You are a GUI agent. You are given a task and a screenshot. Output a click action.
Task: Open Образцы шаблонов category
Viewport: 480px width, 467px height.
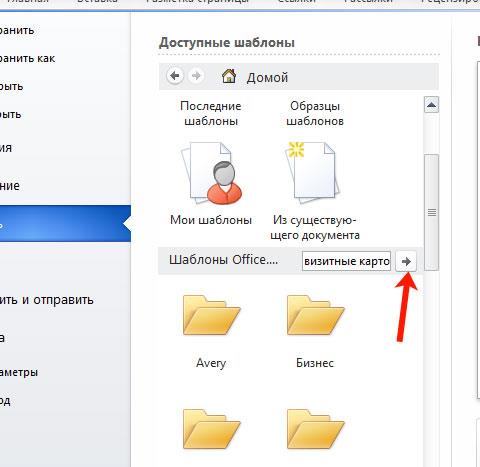tap(315, 113)
